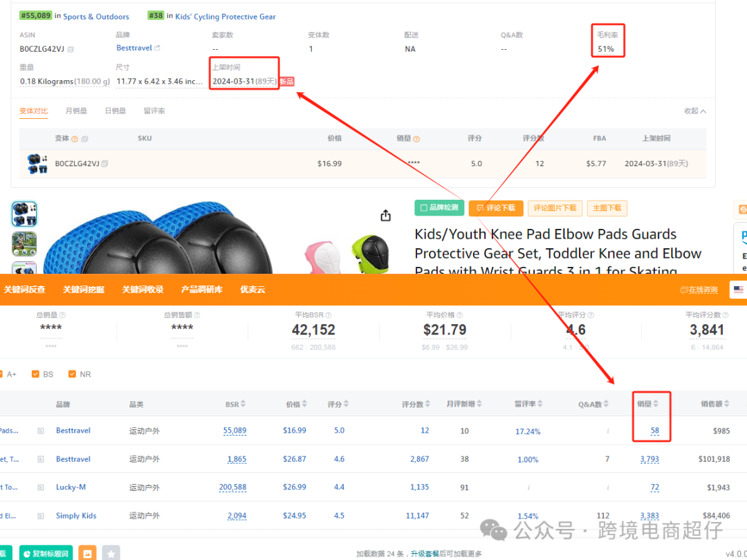This screenshot has height=560, width=747.
Task: Open the 关键词挖掘 menu item
Action: pos(83,290)
